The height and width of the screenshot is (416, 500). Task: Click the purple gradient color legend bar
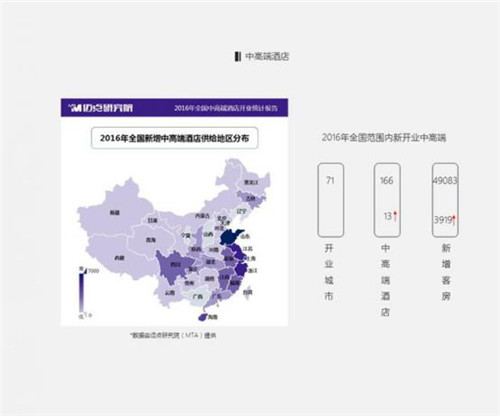(x=82, y=291)
